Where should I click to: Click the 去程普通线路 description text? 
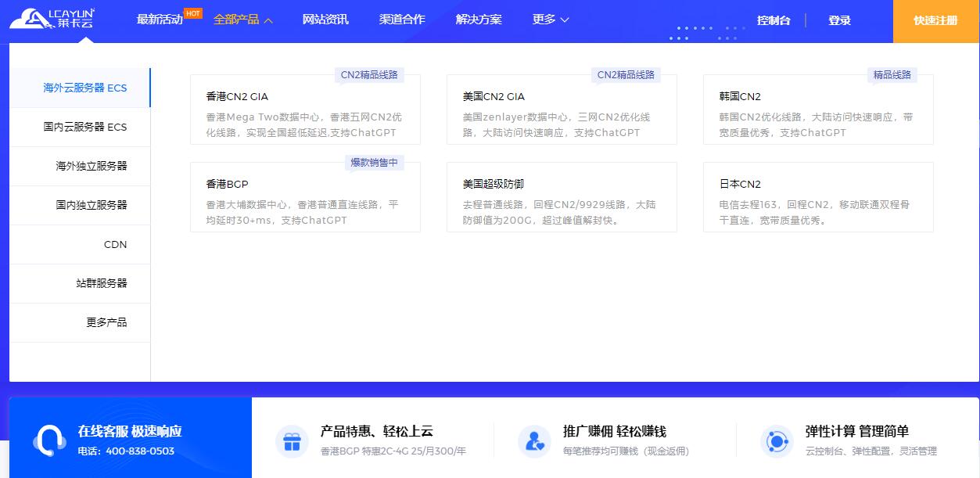click(x=559, y=213)
